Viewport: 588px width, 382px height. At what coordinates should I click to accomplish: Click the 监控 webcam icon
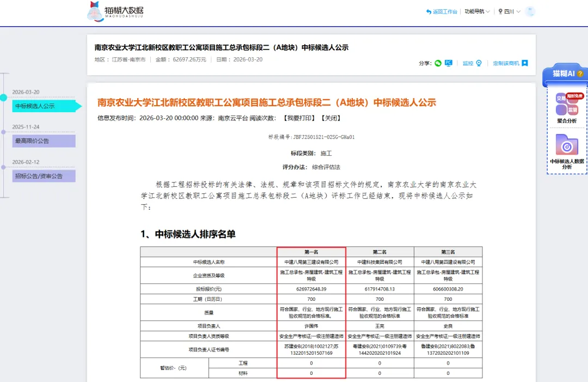(479, 63)
